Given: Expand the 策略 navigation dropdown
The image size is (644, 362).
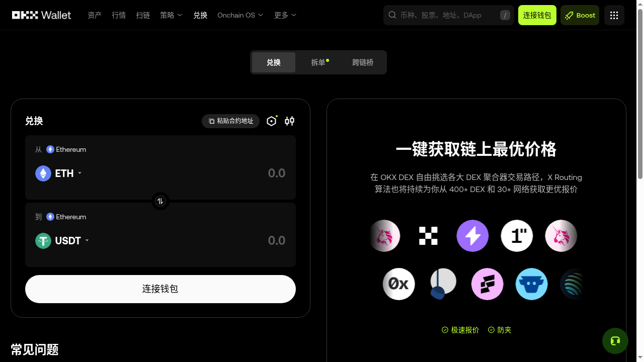Looking at the screenshot, I should click(171, 15).
